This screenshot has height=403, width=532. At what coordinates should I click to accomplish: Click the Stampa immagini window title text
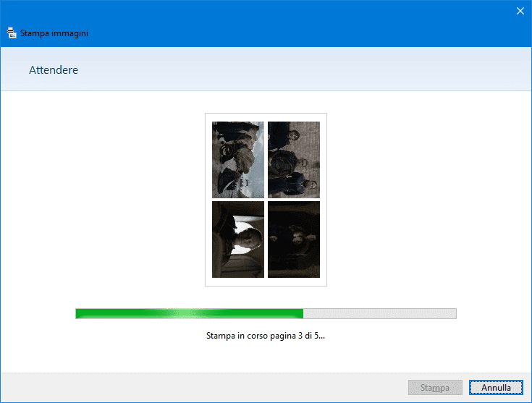(x=54, y=33)
